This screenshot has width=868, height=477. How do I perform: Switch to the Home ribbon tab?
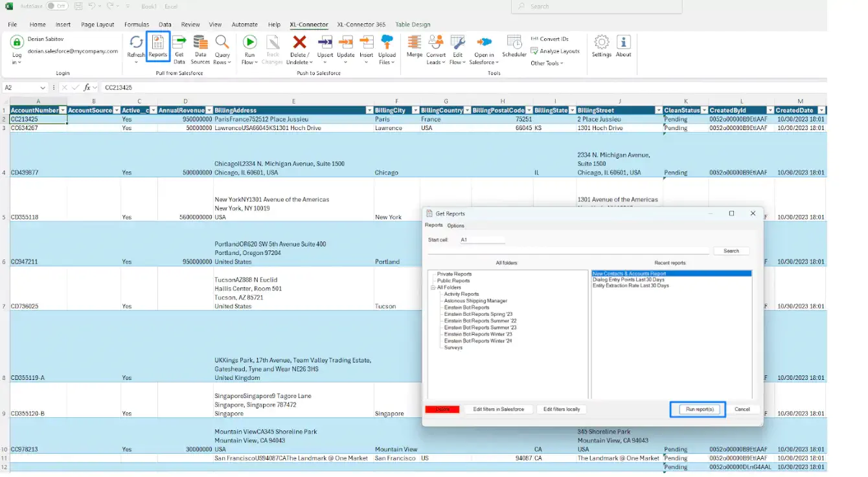coord(38,25)
